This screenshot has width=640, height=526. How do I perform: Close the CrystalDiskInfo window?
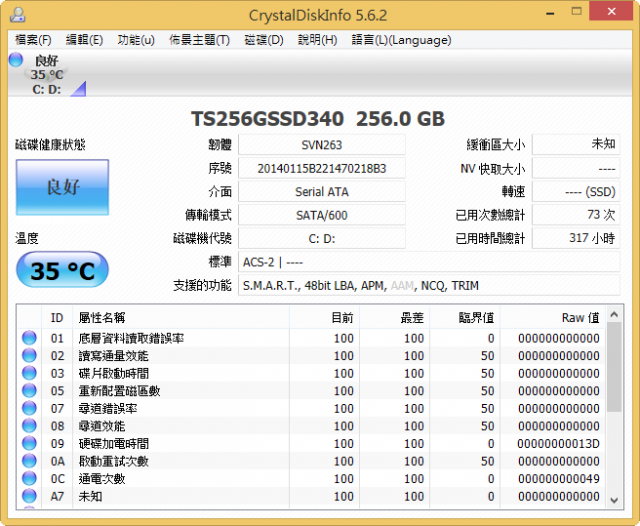(611, 12)
